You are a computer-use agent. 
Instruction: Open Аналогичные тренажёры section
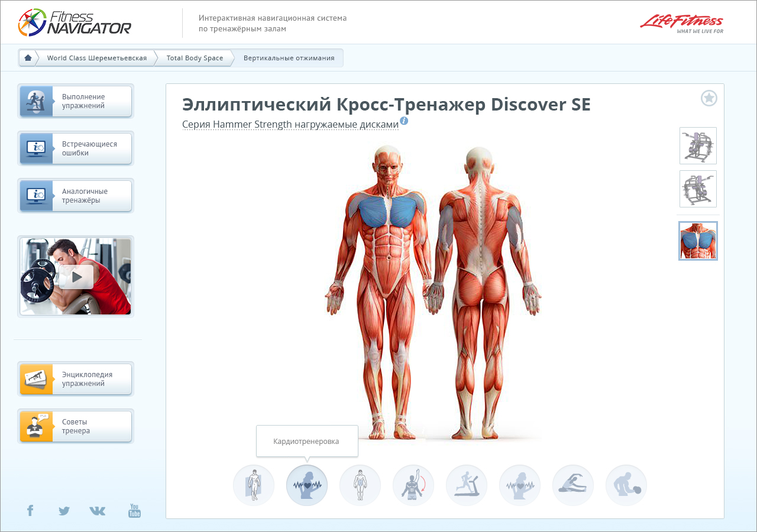tap(76, 196)
